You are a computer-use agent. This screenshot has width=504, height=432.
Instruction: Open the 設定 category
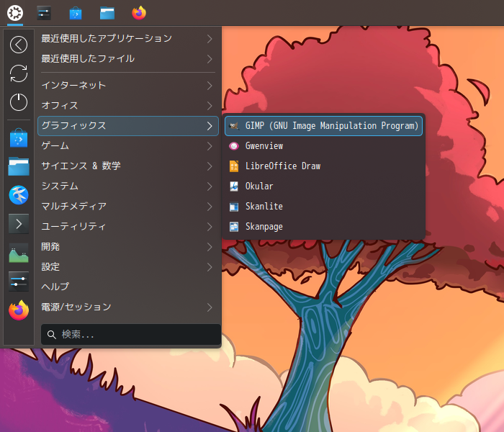(x=128, y=267)
